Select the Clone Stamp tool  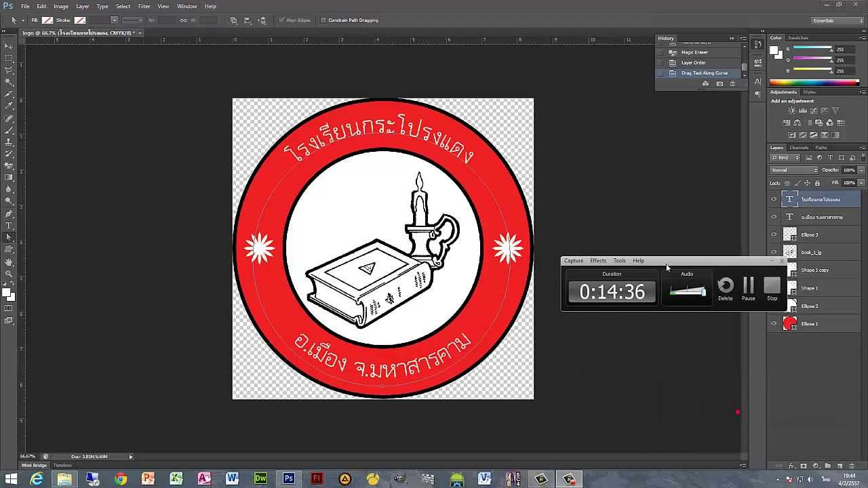point(9,142)
